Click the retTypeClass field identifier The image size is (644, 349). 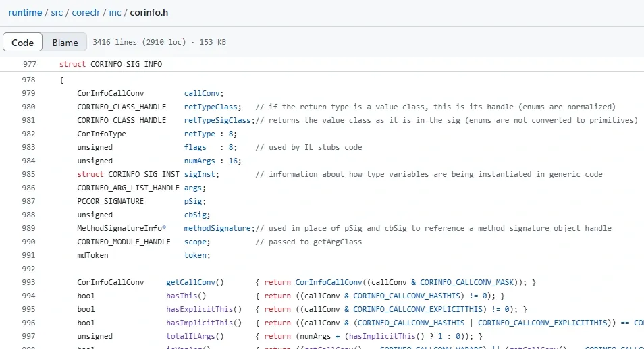[211, 107]
